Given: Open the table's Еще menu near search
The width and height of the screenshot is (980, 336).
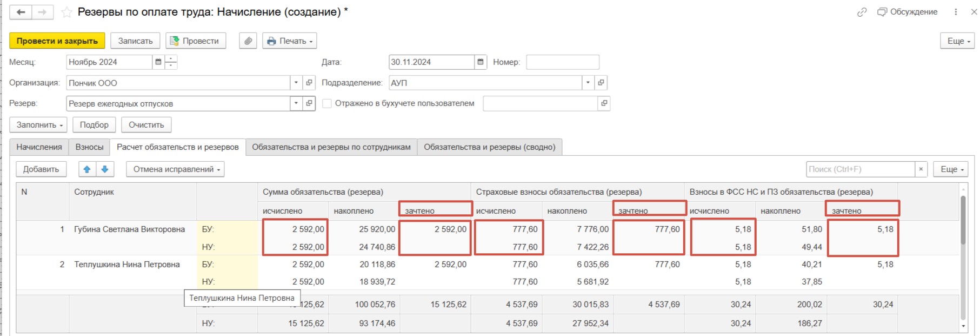Looking at the screenshot, I should 951,169.
